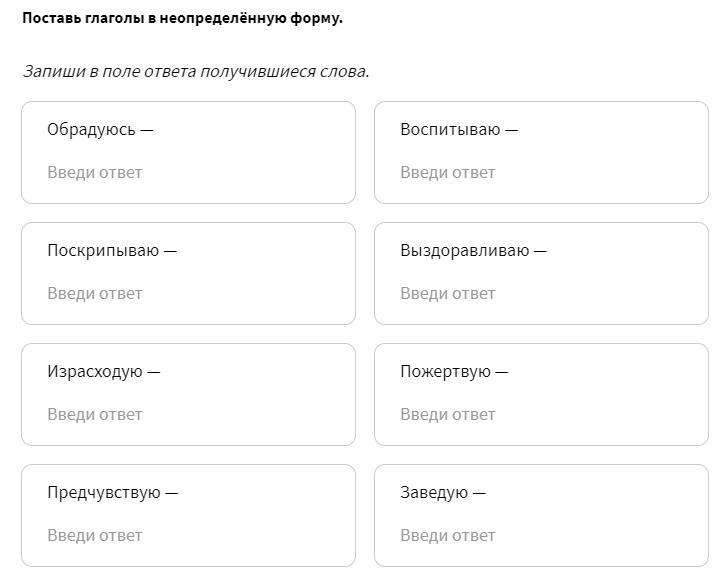Activate the field under Израсходую
712x573 pixels.
tap(188, 415)
